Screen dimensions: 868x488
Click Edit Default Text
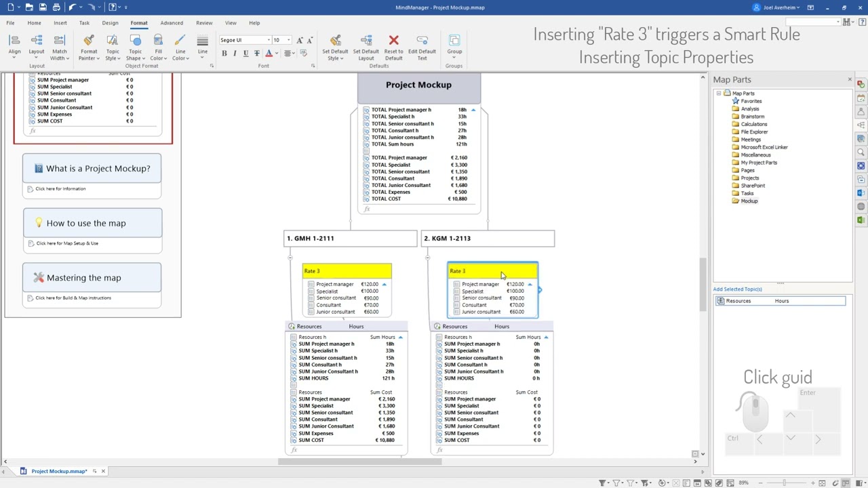[x=422, y=47]
